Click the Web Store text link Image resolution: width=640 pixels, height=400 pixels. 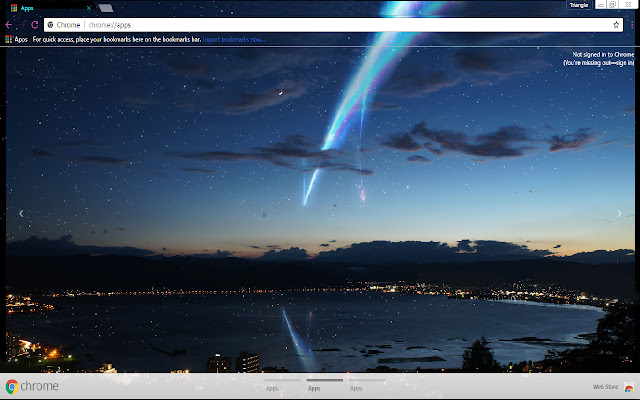click(605, 387)
